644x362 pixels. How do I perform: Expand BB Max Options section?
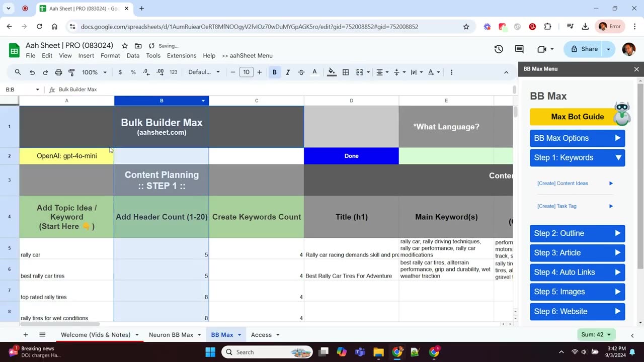click(x=577, y=138)
